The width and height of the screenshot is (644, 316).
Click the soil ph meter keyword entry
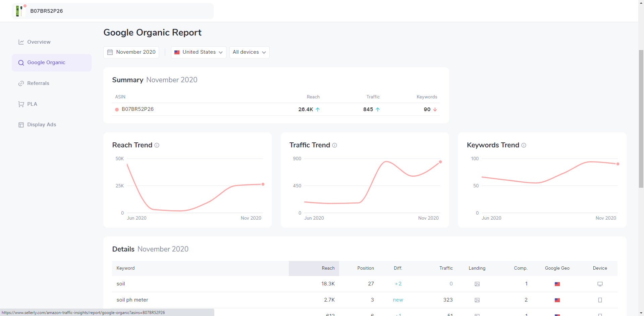click(x=132, y=300)
